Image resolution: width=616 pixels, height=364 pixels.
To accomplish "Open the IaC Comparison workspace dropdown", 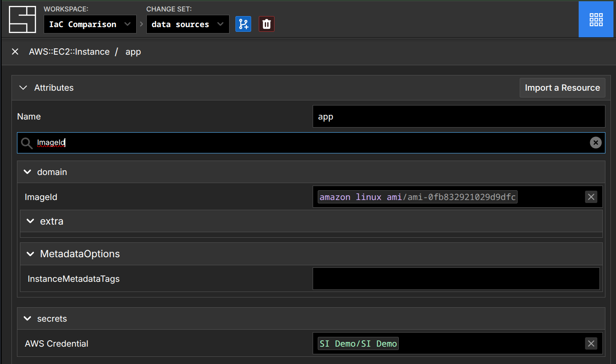I will coord(90,24).
